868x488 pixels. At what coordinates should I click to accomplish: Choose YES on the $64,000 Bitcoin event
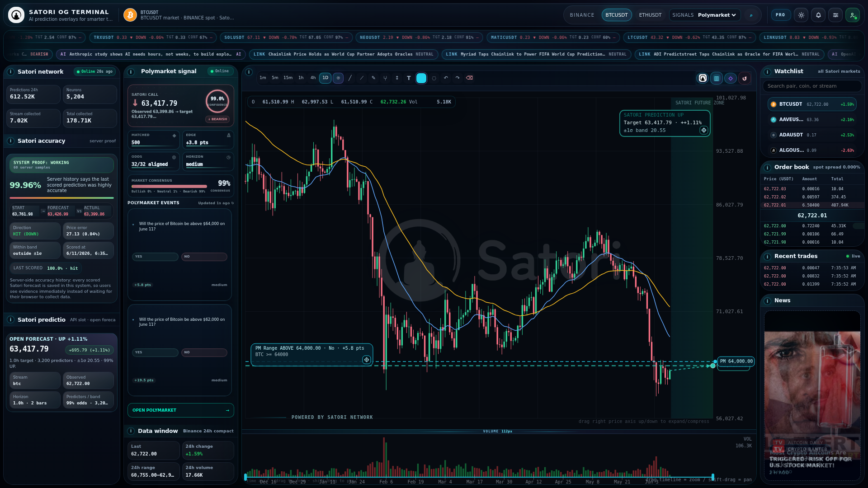pyautogui.click(x=155, y=257)
